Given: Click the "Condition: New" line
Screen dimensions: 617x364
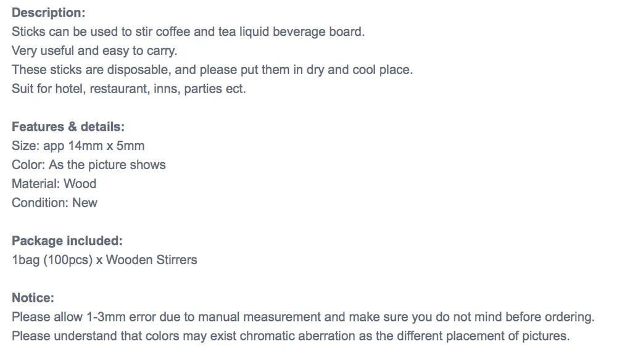Looking at the screenshot, I should point(54,202).
